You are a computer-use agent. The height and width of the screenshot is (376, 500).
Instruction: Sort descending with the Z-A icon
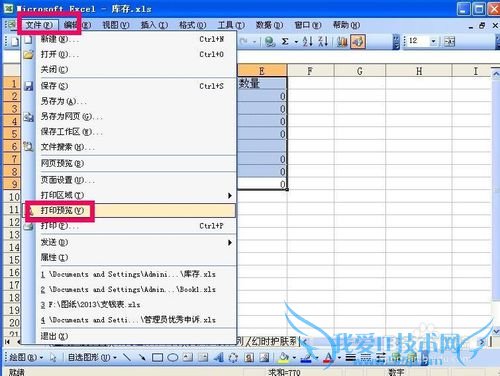click(x=323, y=41)
